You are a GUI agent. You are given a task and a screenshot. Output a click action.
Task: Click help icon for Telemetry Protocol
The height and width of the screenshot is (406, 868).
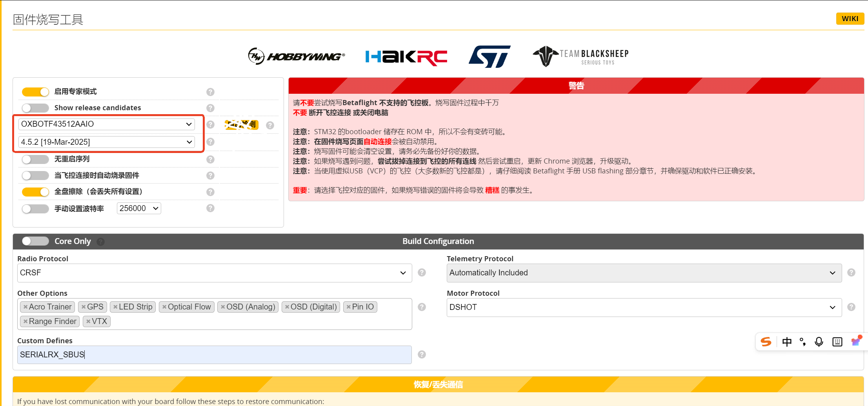point(851,272)
